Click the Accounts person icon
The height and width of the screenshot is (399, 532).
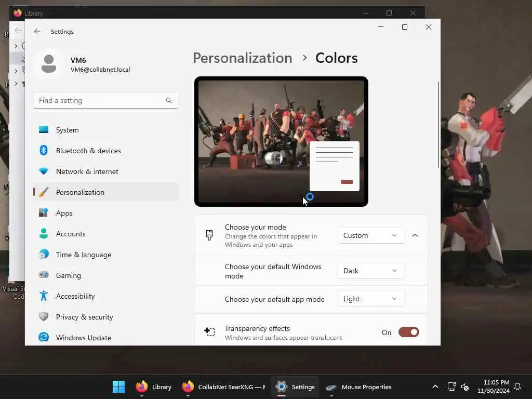(x=44, y=233)
